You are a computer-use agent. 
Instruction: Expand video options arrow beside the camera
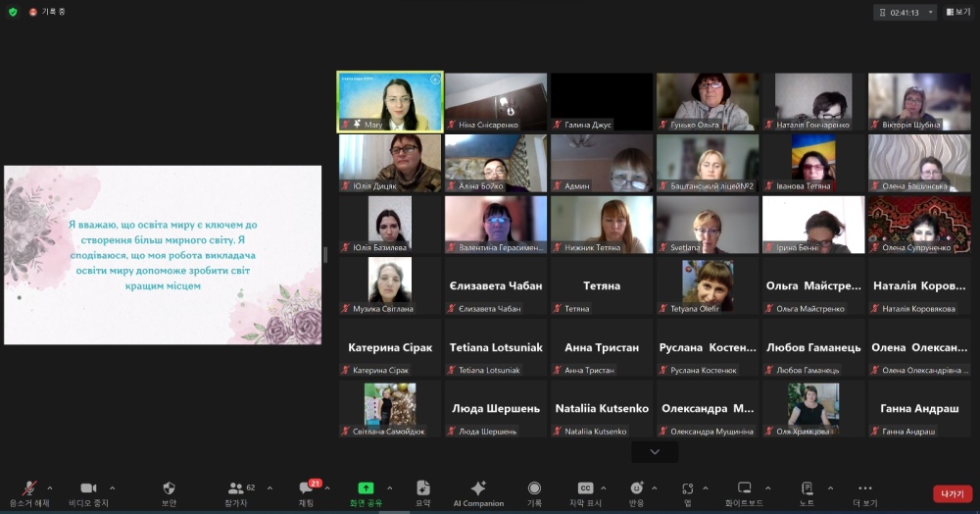click(x=112, y=488)
